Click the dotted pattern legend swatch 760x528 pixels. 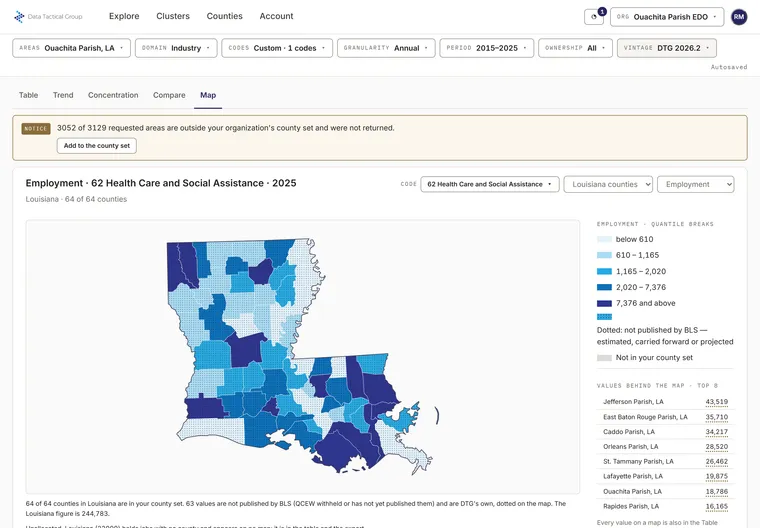pyautogui.click(x=604, y=317)
